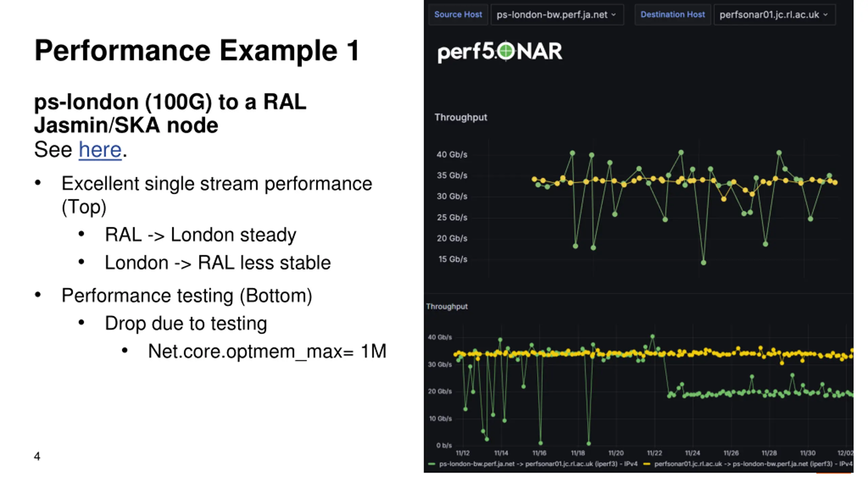The image size is (868, 488).
Task: Click the 11/22 date label
Action: coord(654,453)
